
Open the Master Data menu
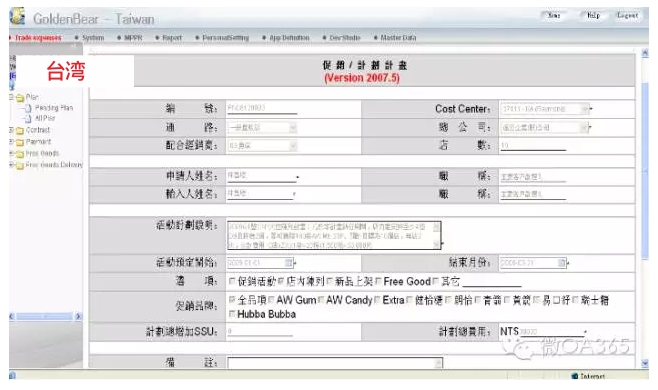[398, 38]
